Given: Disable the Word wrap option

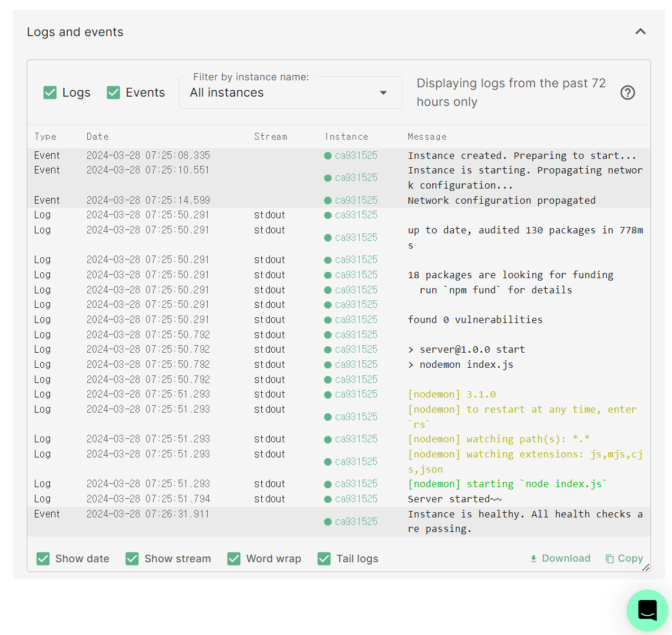Looking at the screenshot, I should coord(234,559).
